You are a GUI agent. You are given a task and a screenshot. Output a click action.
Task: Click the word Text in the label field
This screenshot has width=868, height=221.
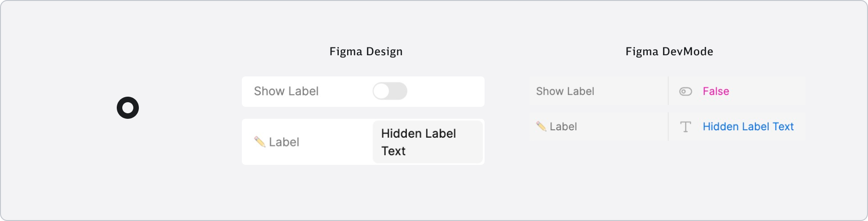click(394, 151)
